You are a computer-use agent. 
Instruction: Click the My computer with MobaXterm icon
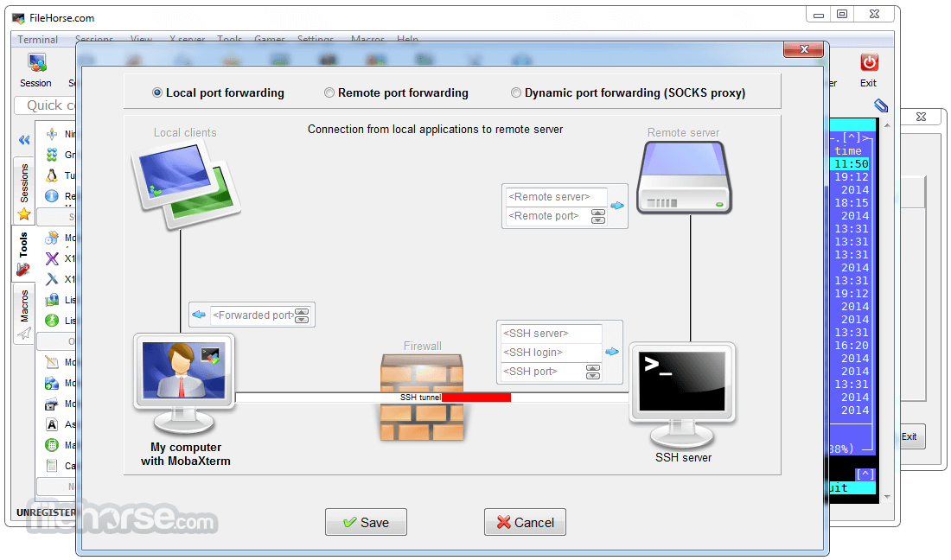coord(184,383)
